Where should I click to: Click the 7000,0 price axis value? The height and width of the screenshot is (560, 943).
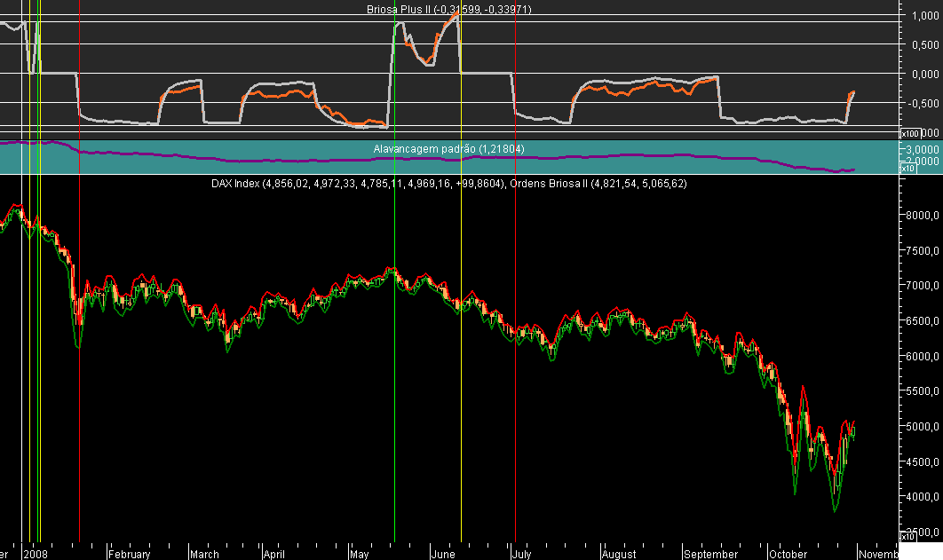(923, 286)
